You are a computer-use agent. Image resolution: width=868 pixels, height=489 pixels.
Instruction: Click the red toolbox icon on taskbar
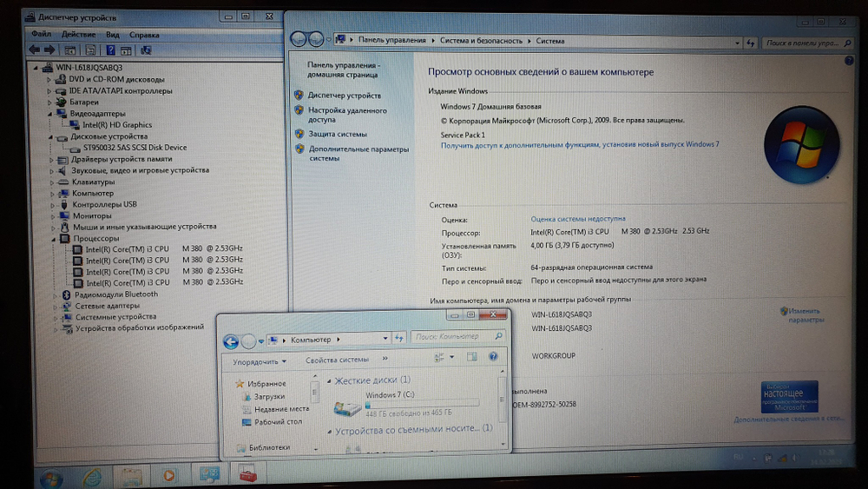click(248, 474)
